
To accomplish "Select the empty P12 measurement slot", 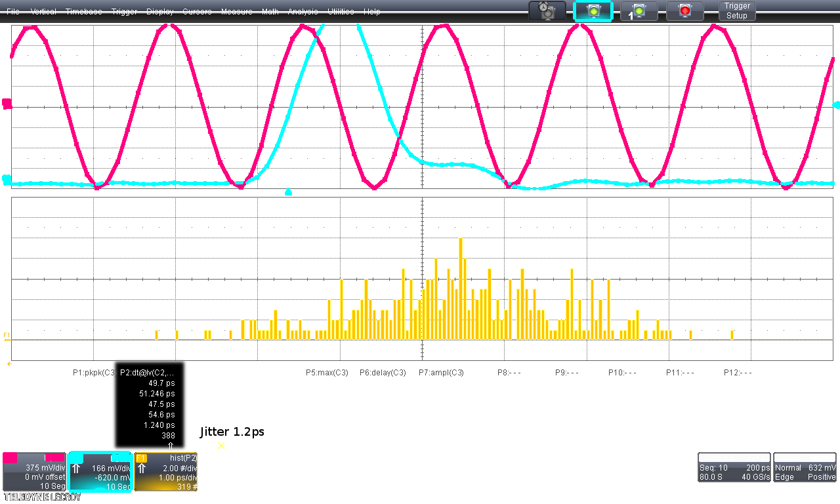I will (738, 373).
